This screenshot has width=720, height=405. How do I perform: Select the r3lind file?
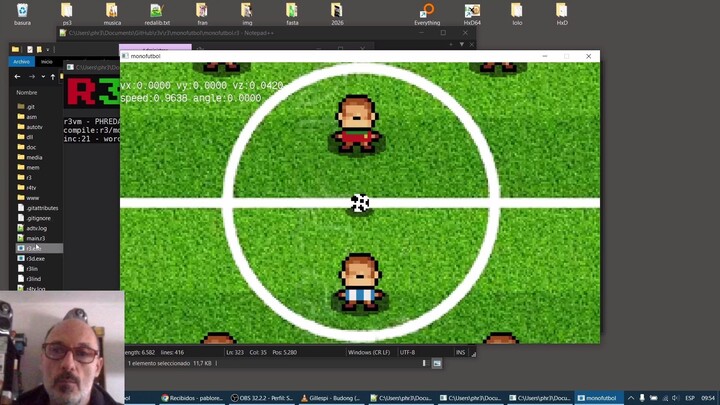click(x=34, y=279)
